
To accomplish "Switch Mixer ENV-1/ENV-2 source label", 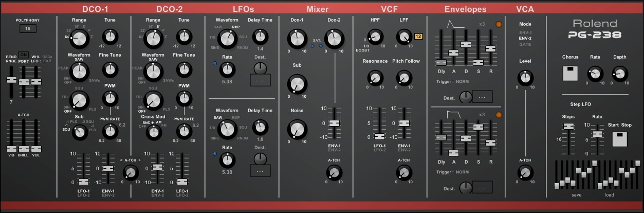I will click(x=335, y=148).
